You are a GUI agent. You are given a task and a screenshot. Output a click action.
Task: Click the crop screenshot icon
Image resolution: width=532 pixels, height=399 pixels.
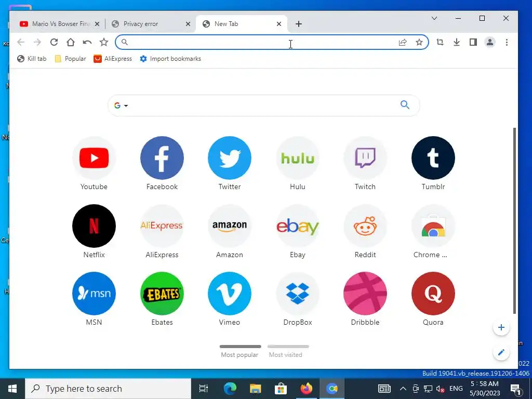click(440, 42)
